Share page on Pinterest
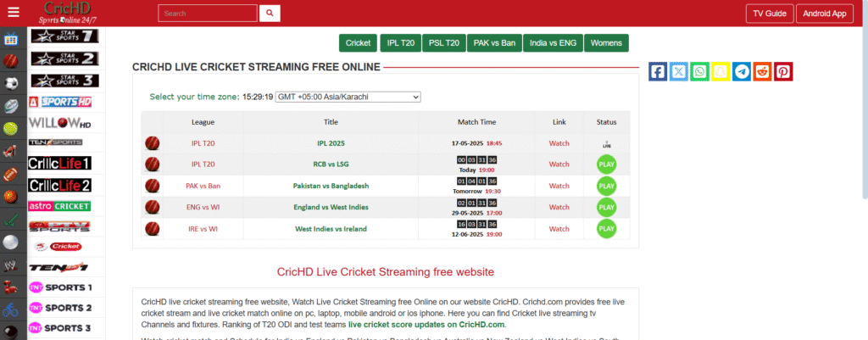 (783, 71)
